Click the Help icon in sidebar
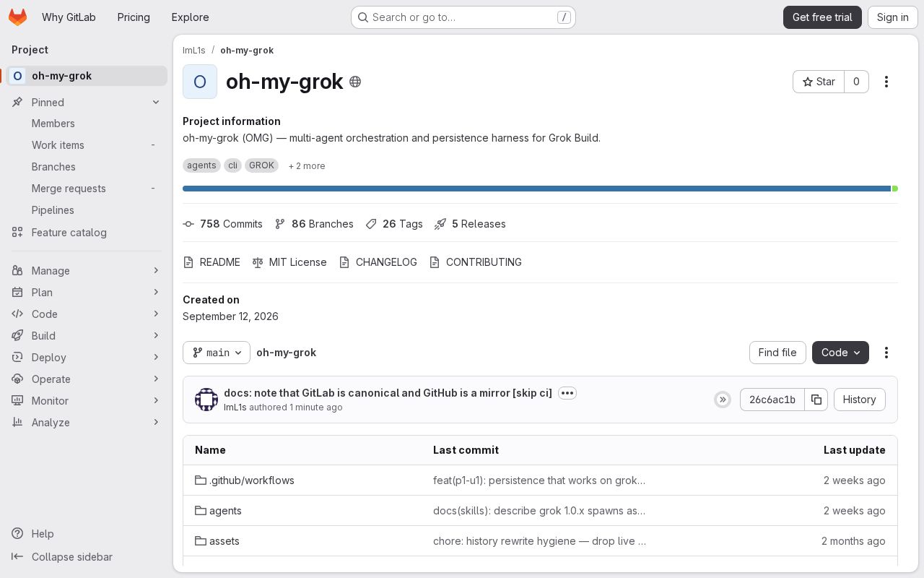This screenshot has height=578, width=924. click(x=17, y=534)
